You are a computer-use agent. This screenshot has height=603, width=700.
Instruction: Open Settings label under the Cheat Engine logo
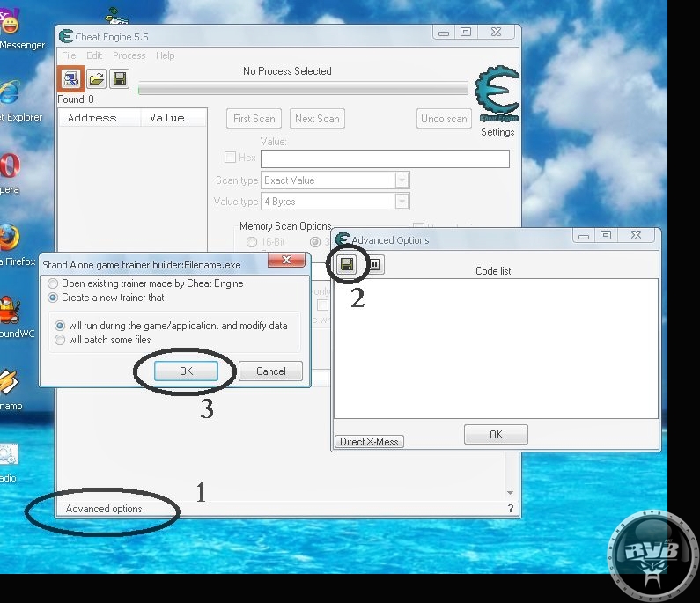point(497,132)
